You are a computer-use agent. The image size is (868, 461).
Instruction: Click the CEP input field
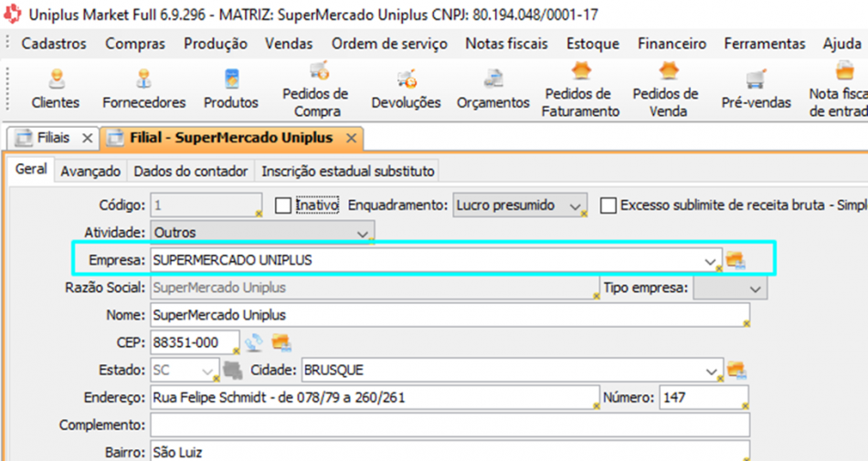[195, 342]
